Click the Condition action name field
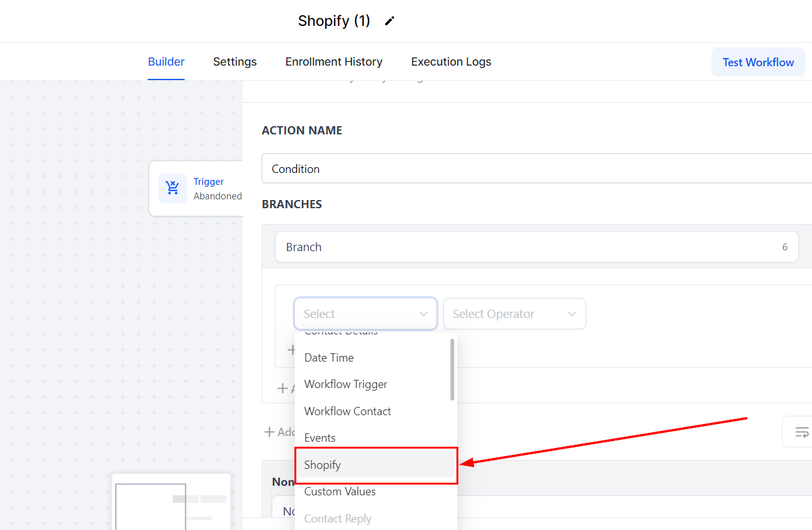 point(536,168)
